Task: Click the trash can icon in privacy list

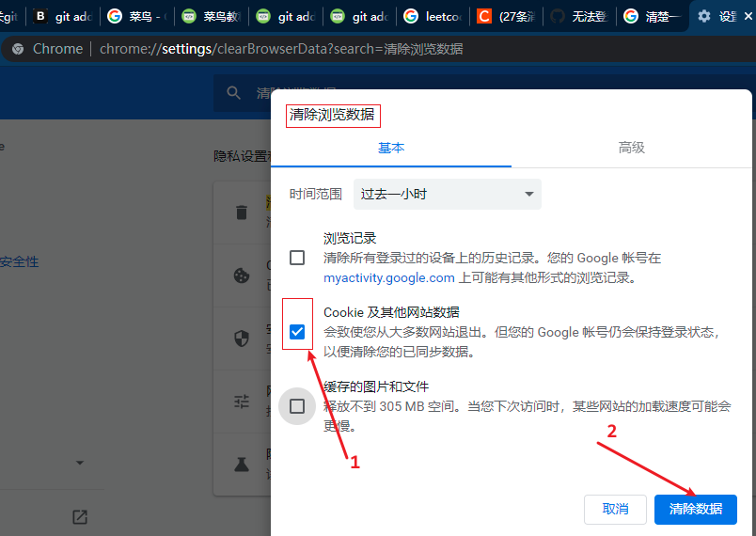Action: coord(242,213)
